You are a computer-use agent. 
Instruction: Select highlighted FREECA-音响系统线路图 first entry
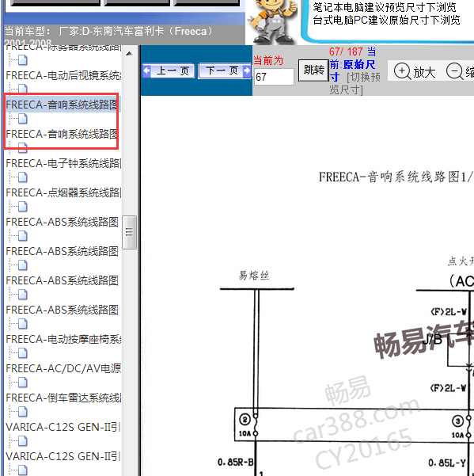pos(62,105)
